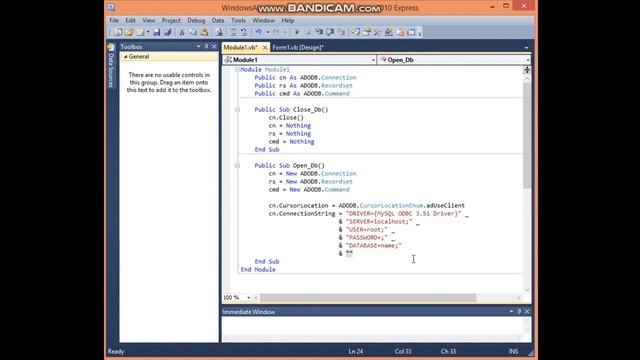Click the Error List toolbar icon
Screen dimensions: 640x360
coord(400,32)
